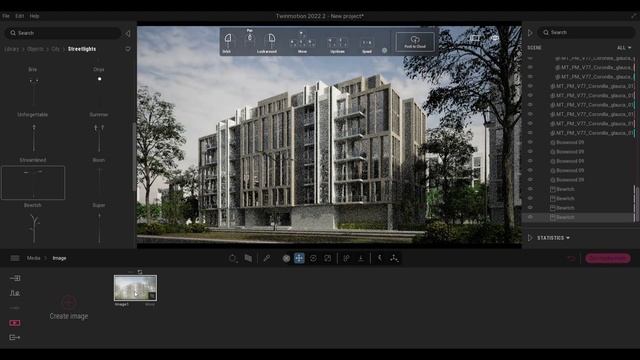Click the Up/down navigation keys icon
This screenshot has width=640, height=360.
point(338,42)
